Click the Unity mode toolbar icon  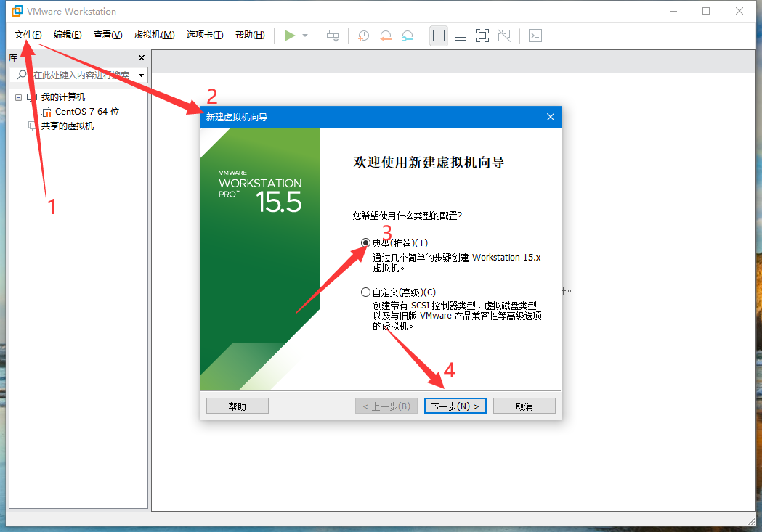(504, 36)
